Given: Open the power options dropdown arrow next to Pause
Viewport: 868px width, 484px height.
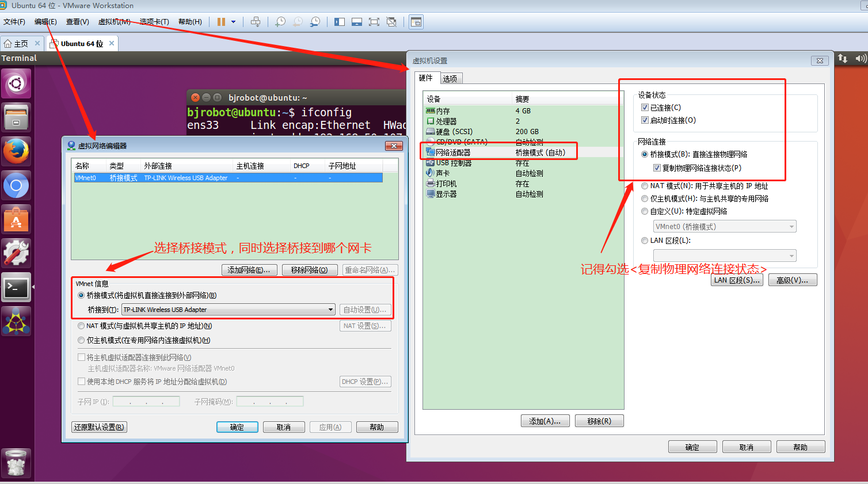Looking at the screenshot, I should pyautogui.click(x=233, y=22).
